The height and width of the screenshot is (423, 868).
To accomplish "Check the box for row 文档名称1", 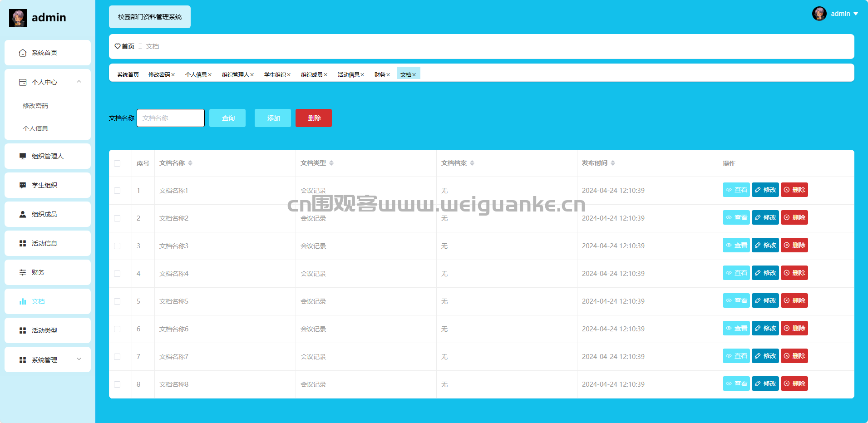I will tap(117, 191).
